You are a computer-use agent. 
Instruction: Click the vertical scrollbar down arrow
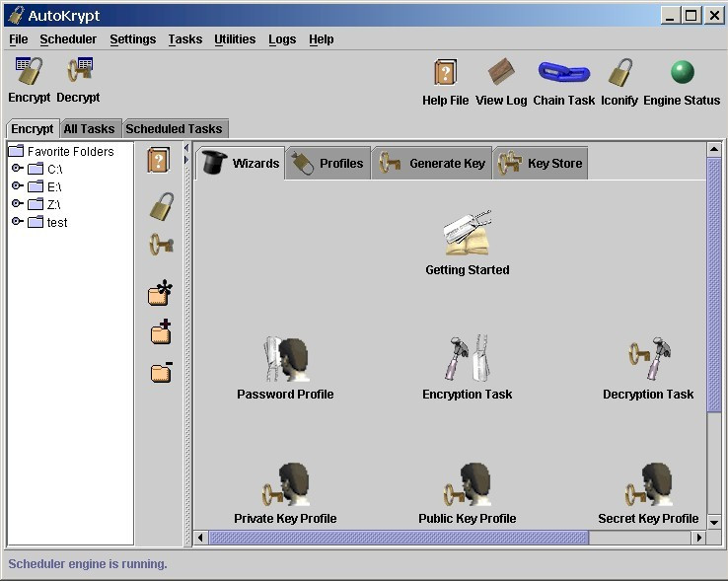click(x=714, y=523)
